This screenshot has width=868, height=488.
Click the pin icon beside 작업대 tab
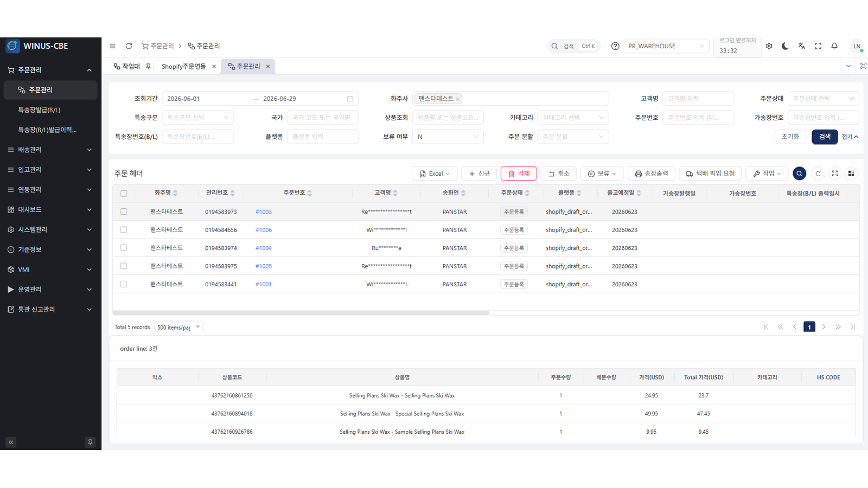148,66
